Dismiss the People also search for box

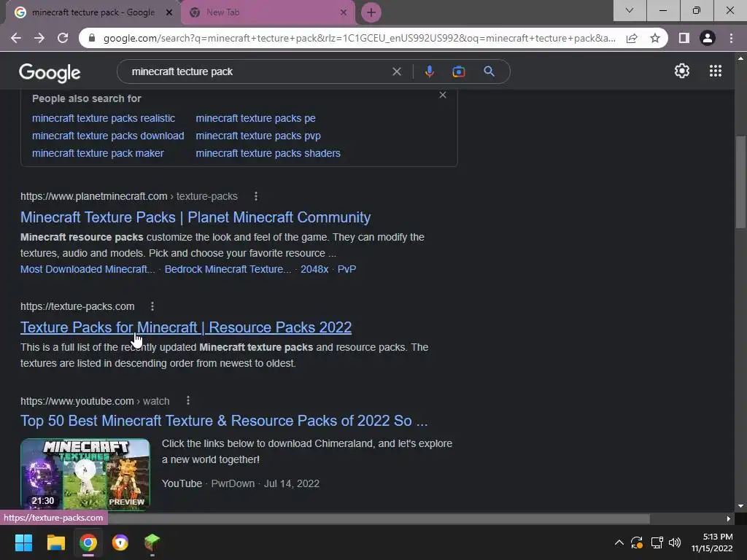pos(443,95)
